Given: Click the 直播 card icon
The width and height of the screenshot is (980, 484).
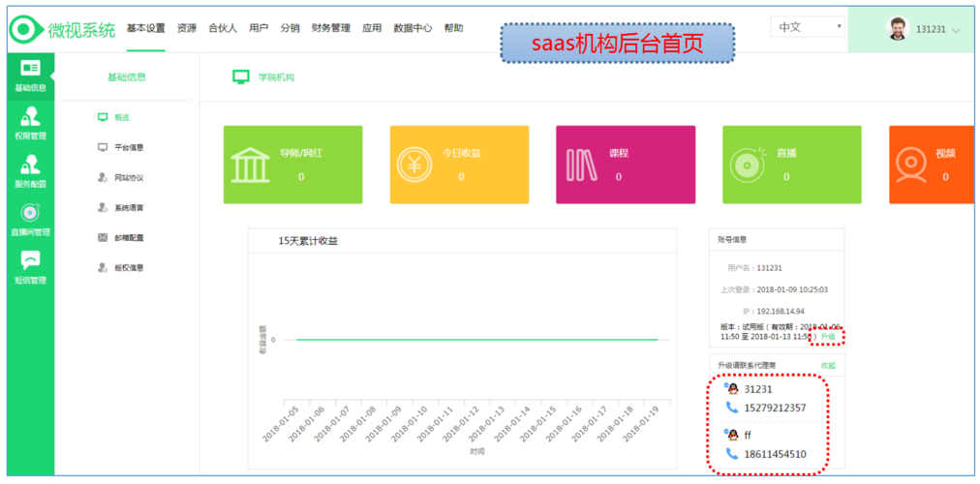Looking at the screenshot, I should click(x=749, y=166).
